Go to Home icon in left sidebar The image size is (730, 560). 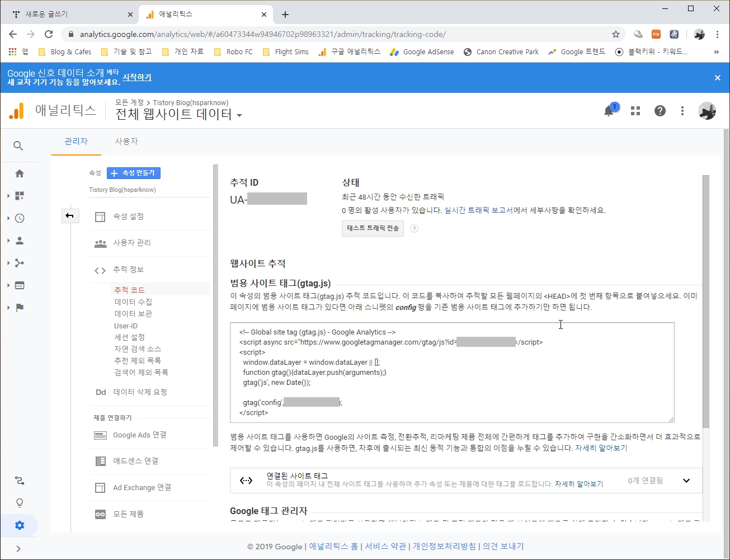[20, 173]
